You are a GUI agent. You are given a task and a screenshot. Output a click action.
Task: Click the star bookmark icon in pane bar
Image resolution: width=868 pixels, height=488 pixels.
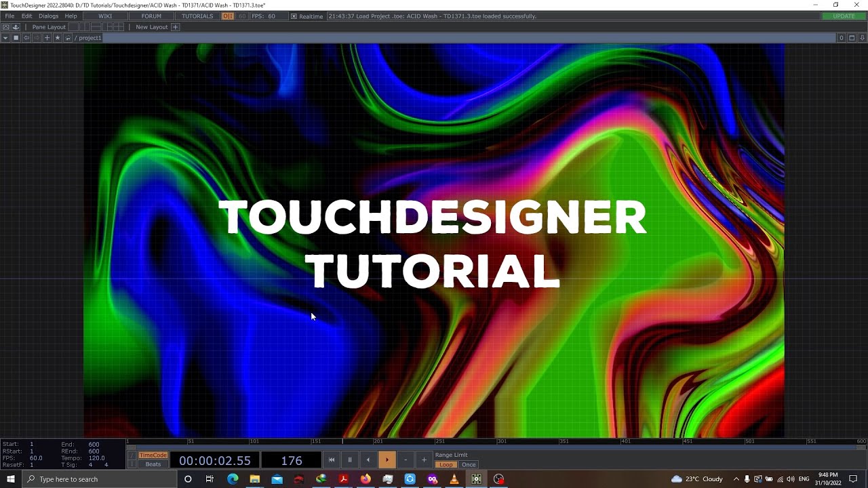point(57,38)
